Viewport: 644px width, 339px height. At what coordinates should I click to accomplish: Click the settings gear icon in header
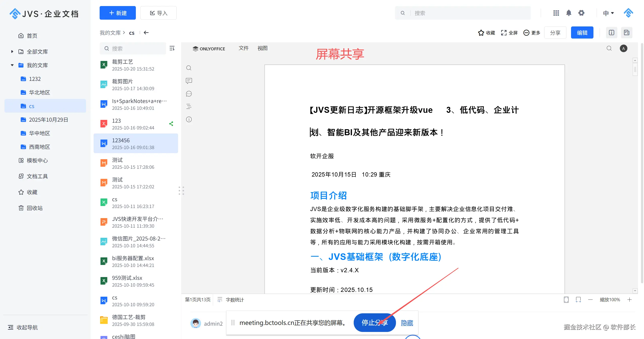pos(581,13)
